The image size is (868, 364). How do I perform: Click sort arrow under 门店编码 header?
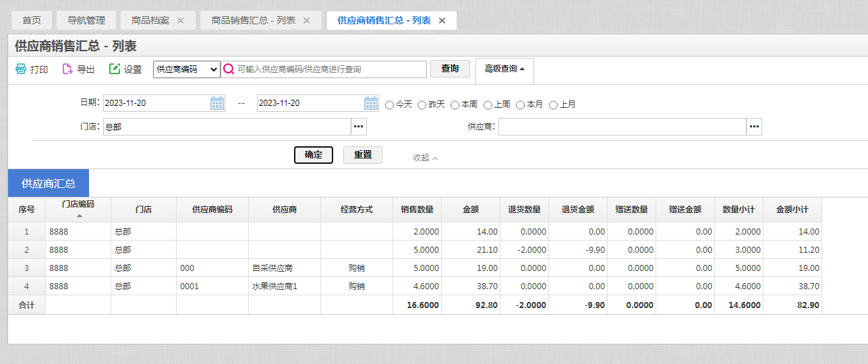pyautogui.click(x=79, y=216)
